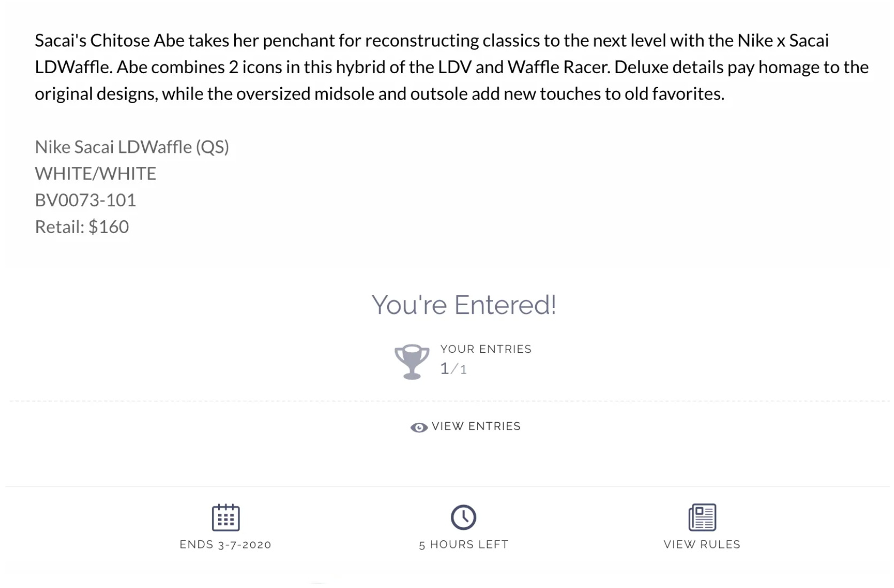Viewport: 894px width, 588px height.
Task: Click the clock icon above hours left
Action: [464, 517]
